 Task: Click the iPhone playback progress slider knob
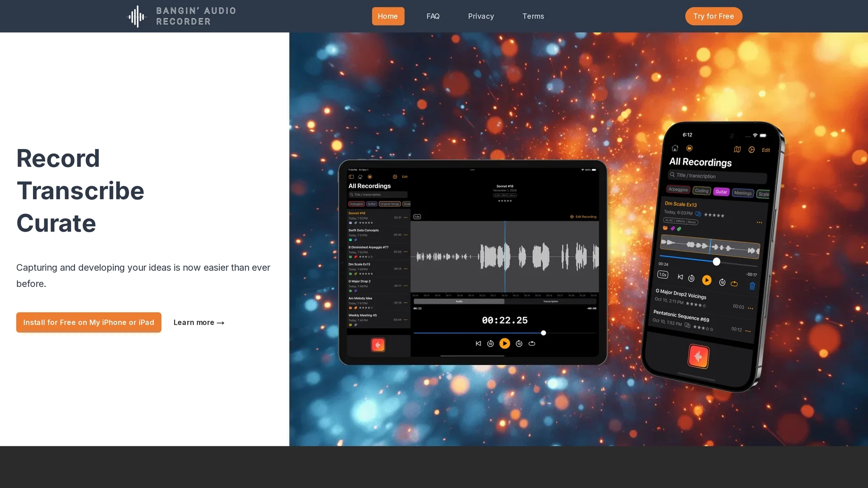(x=717, y=262)
